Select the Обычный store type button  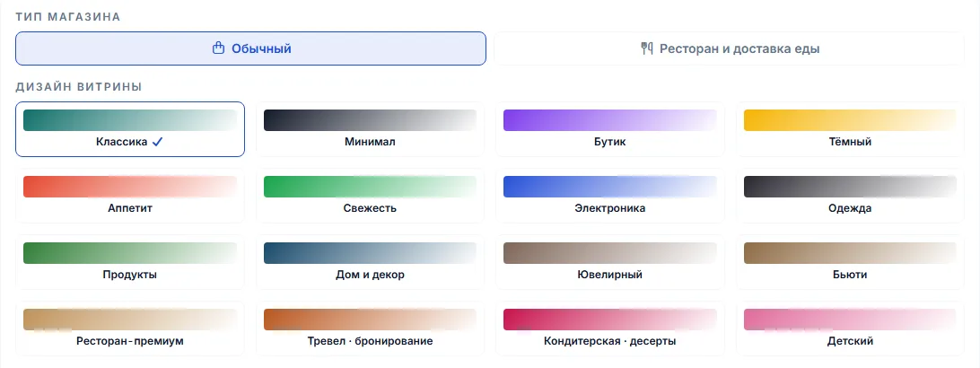point(250,48)
